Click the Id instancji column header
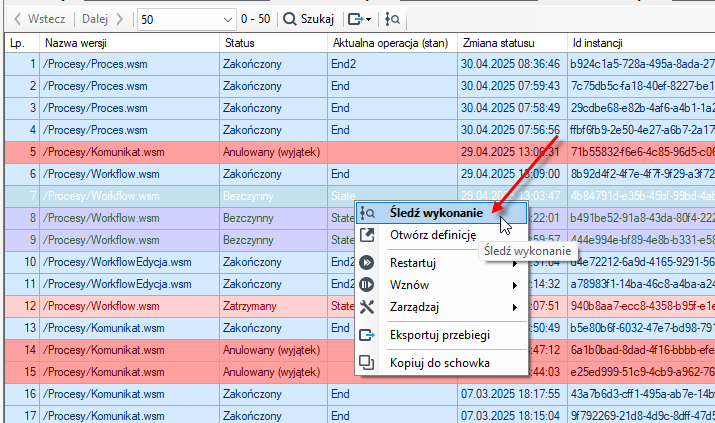This screenshot has height=423, width=715. tap(641, 43)
